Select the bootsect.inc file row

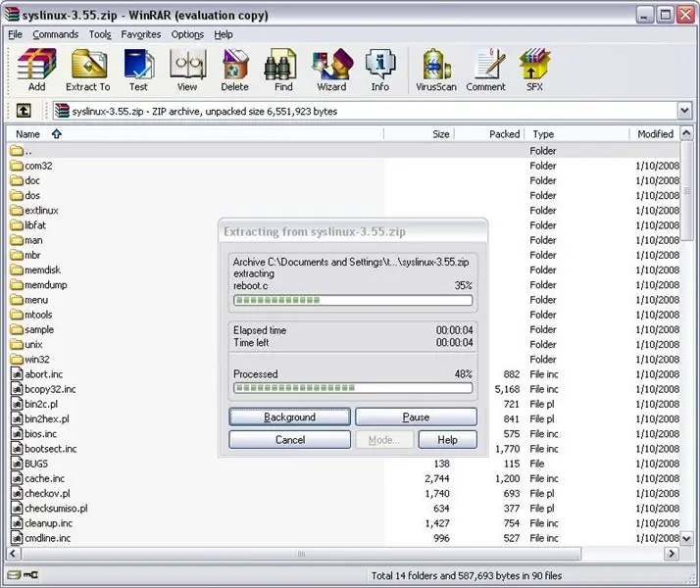(x=344, y=449)
